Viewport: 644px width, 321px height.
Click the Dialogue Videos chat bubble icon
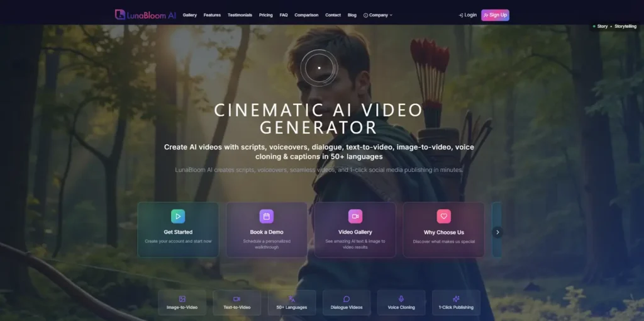pos(347,299)
